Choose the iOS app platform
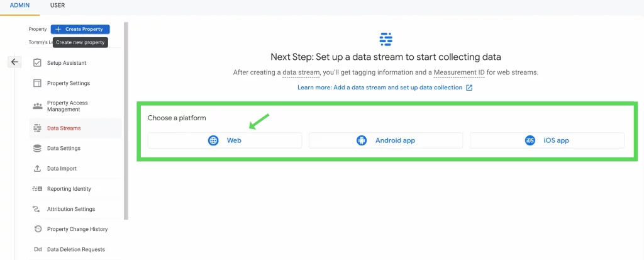Image resolution: width=644 pixels, height=260 pixels. click(547, 140)
